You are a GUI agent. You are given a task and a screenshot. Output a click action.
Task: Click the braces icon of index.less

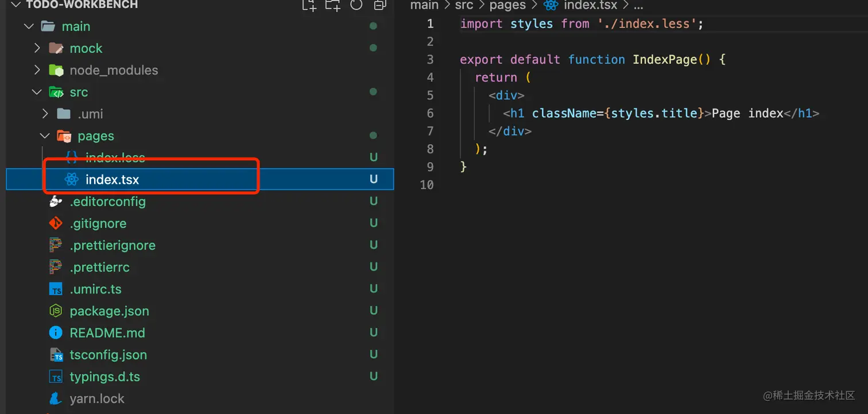(x=72, y=157)
